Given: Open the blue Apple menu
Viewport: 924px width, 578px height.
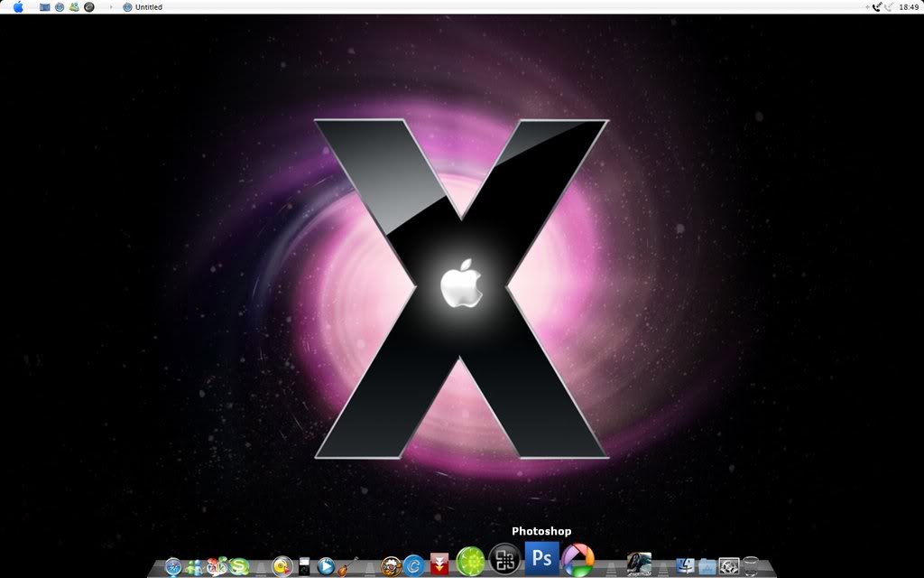Looking at the screenshot, I should pos(18,7).
